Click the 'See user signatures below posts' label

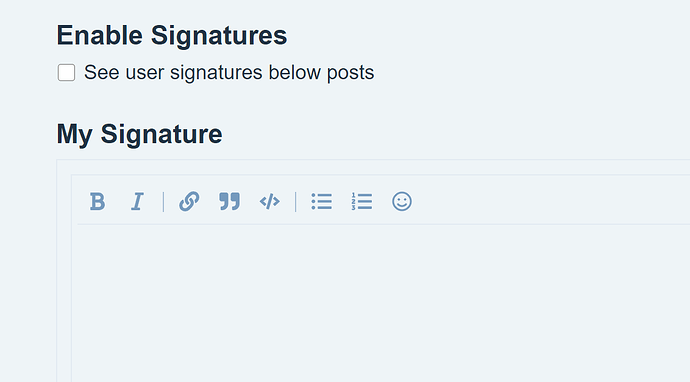click(x=229, y=73)
